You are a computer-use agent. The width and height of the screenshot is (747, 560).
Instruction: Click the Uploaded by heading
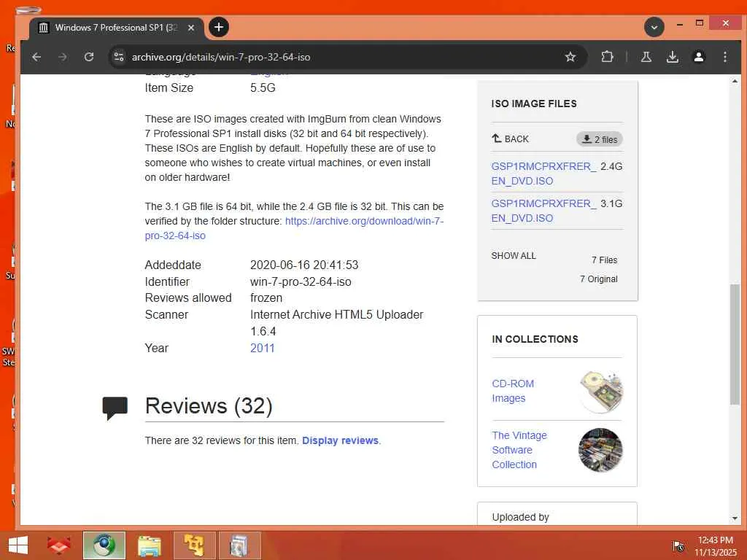click(x=520, y=517)
